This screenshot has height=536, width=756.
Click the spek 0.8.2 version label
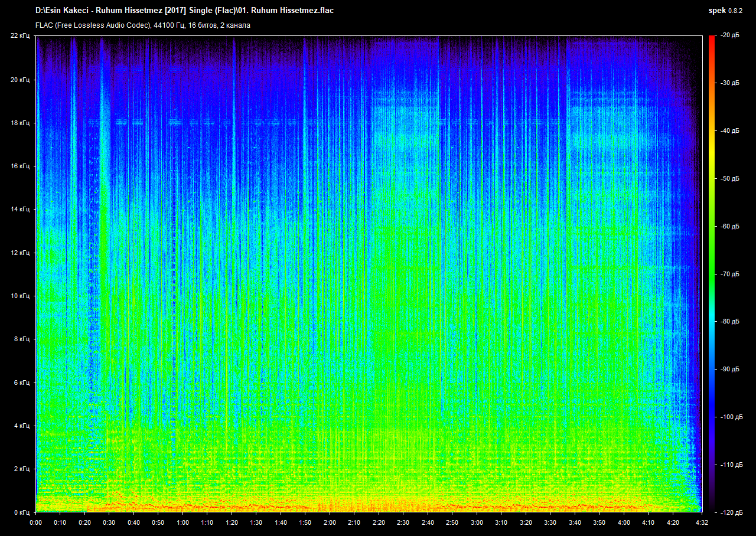pyautogui.click(x=725, y=11)
